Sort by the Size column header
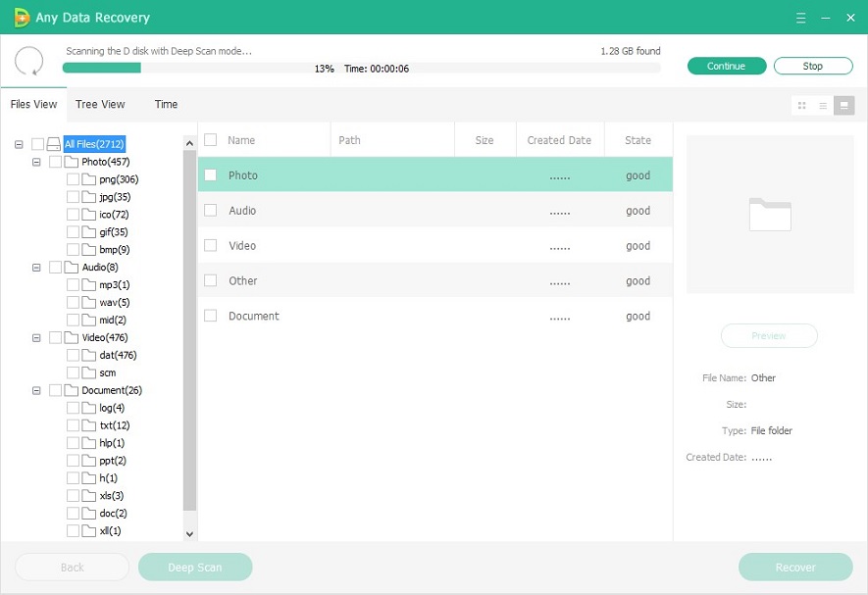The image size is (868, 595). (x=485, y=140)
